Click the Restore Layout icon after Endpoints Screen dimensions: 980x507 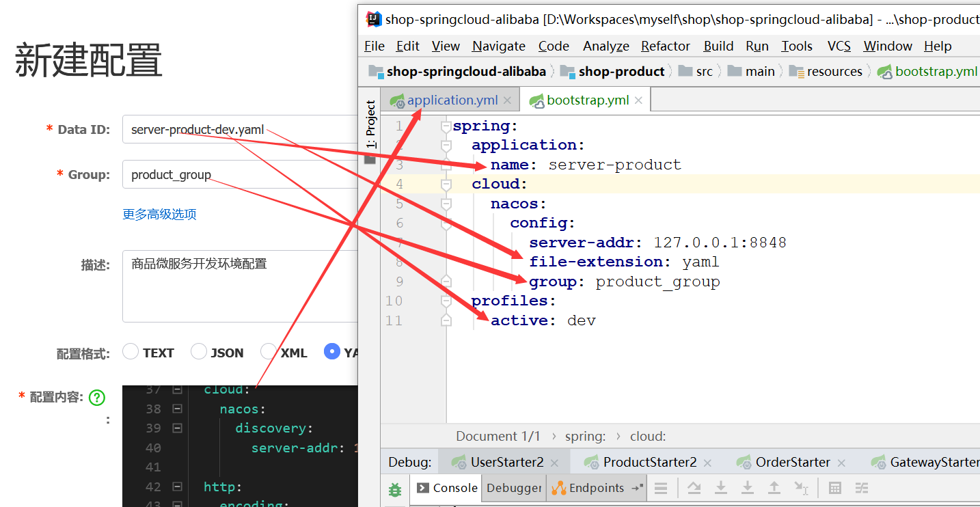(x=637, y=488)
